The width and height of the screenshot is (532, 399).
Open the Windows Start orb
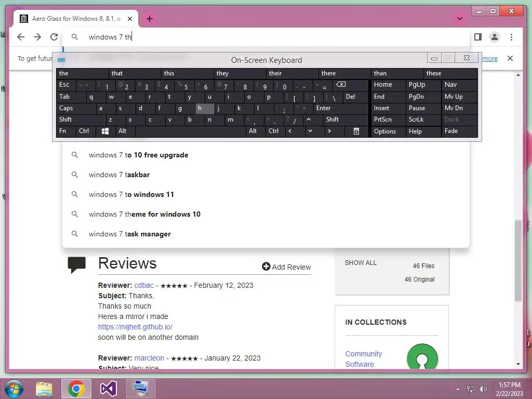(x=14, y=389)
